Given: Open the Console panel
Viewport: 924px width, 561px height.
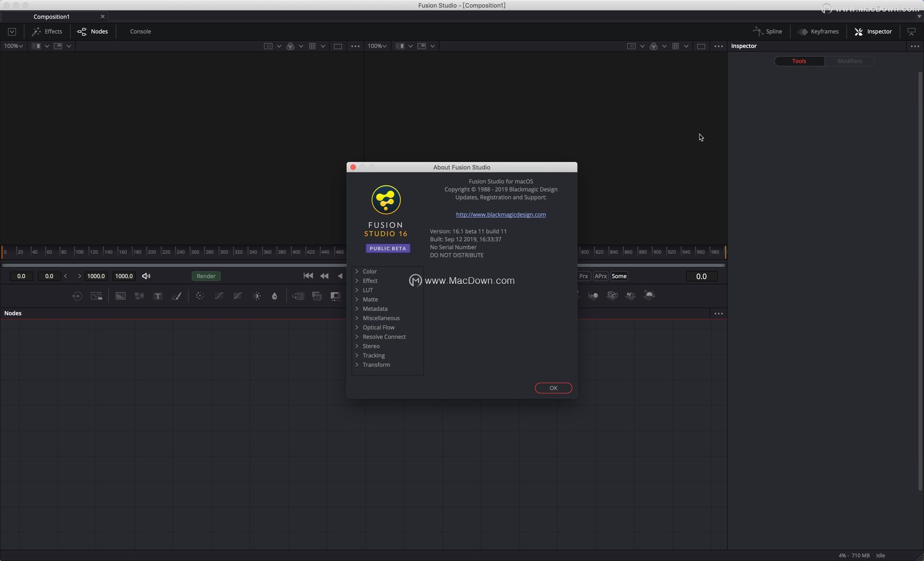Looking at the screenshot, I should coord(140,32).
